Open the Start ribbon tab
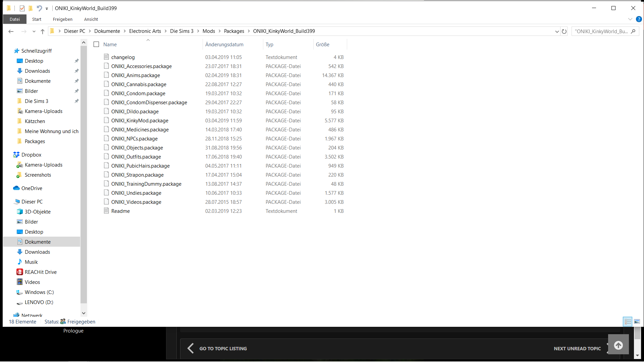The height and width of the screenshot is (362, 644). coord(37,19)
